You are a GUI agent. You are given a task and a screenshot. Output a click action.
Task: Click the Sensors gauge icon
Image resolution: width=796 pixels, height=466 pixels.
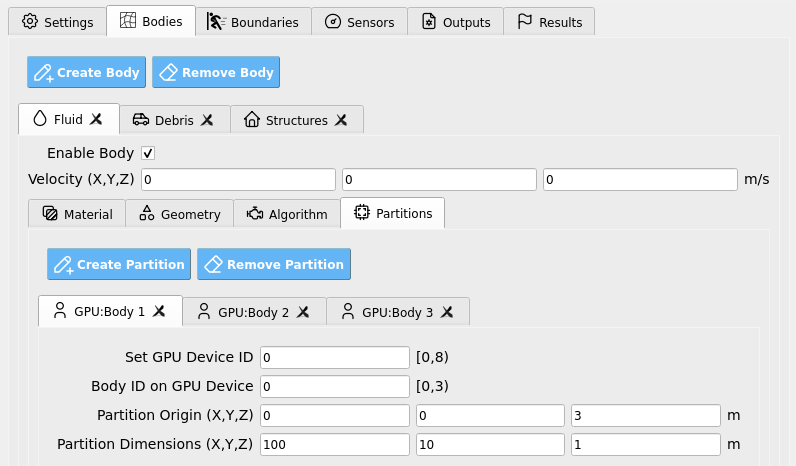tap(333, 21)
